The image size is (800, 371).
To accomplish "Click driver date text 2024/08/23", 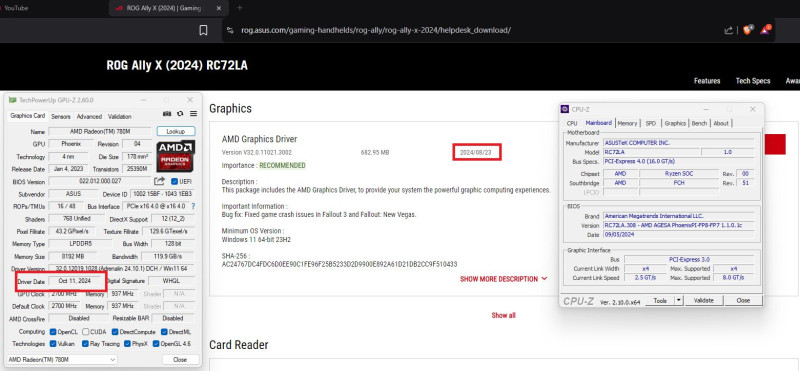I will tap(477, 152).
